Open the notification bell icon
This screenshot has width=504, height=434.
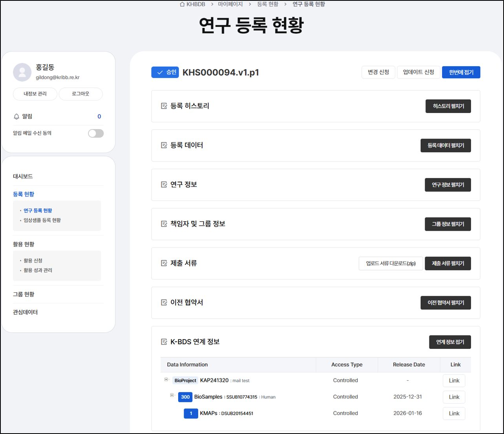click(16, 116)
